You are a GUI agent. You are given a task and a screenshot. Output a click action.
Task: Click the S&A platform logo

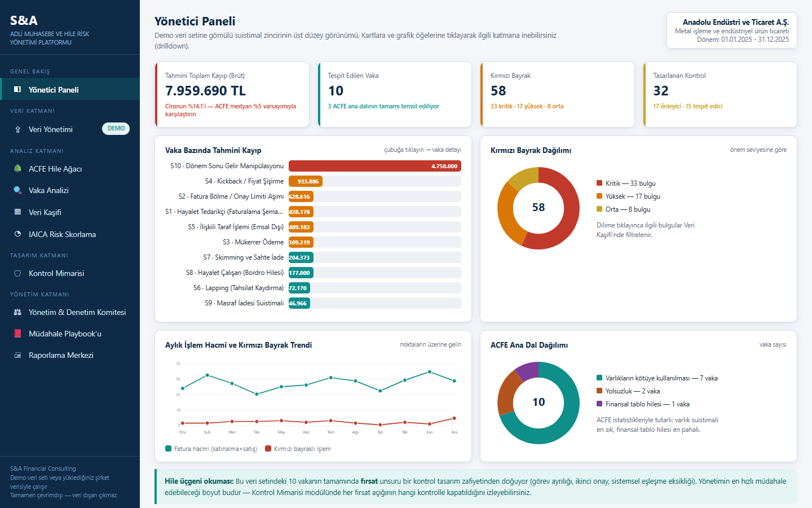coord(24,20)
